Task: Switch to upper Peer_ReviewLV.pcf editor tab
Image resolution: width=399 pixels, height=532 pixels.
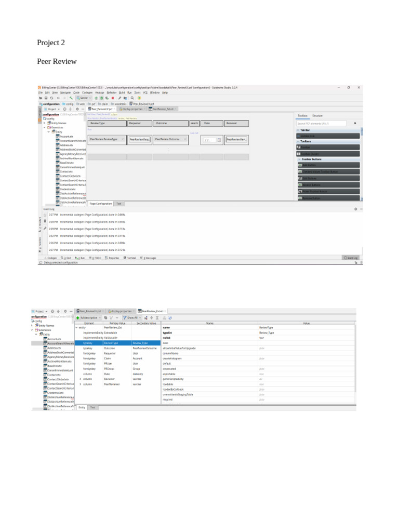Action: point(100,109)
